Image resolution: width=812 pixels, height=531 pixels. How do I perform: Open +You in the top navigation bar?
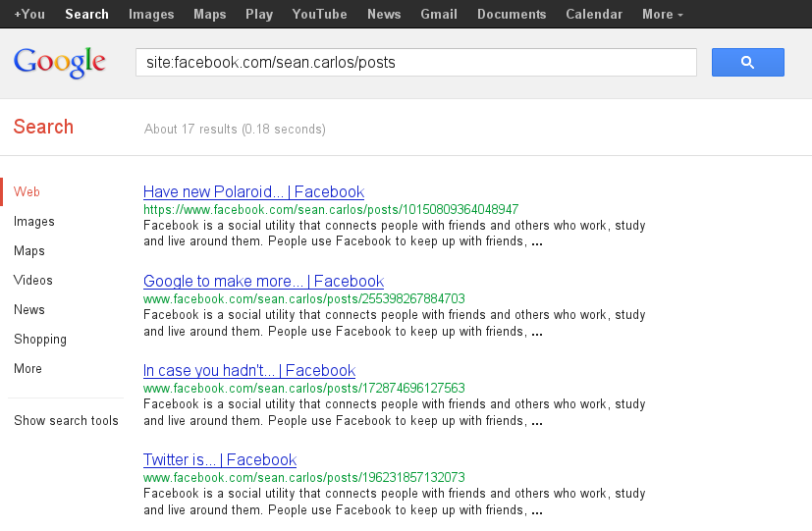29,14
